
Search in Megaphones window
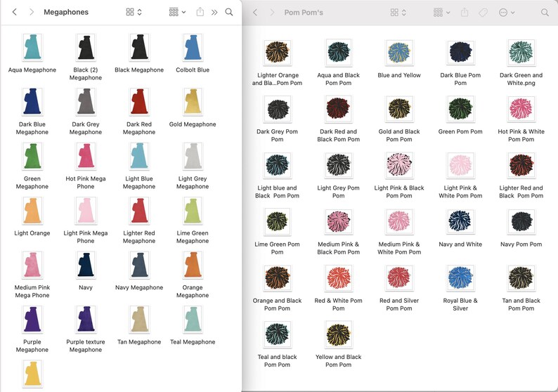point(229,12)
